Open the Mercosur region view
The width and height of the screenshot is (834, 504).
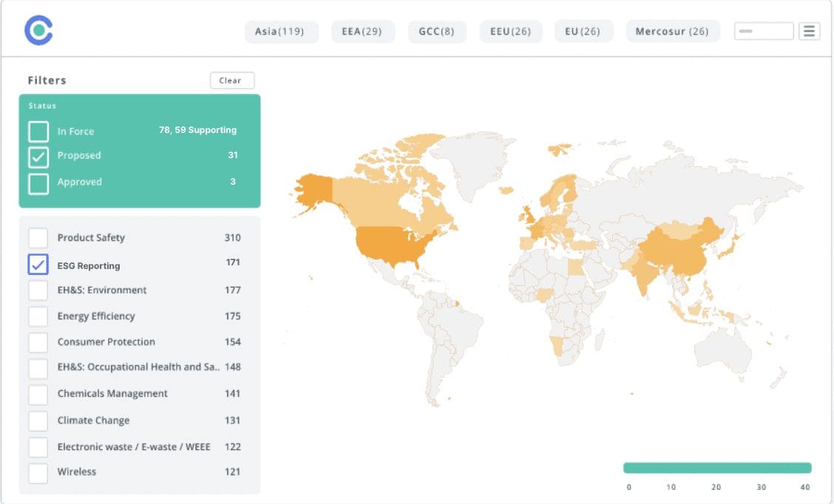click(x=672, y=30)
